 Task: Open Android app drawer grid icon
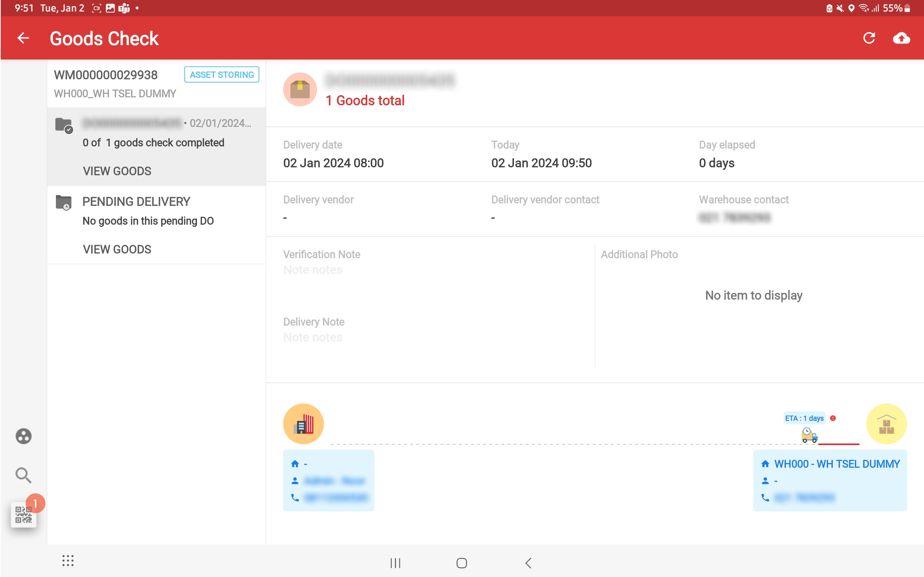click(68, 560)
